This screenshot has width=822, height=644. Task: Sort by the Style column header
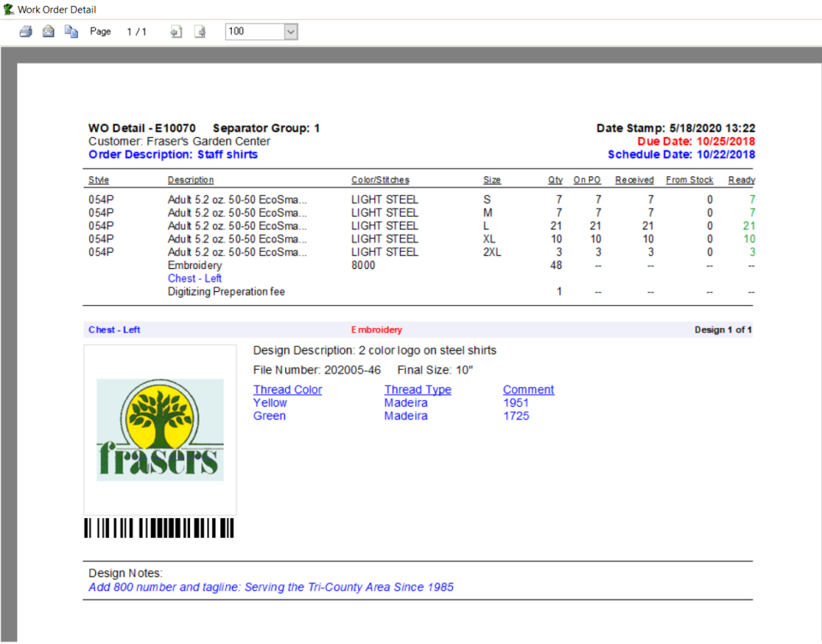coord(98,180)
